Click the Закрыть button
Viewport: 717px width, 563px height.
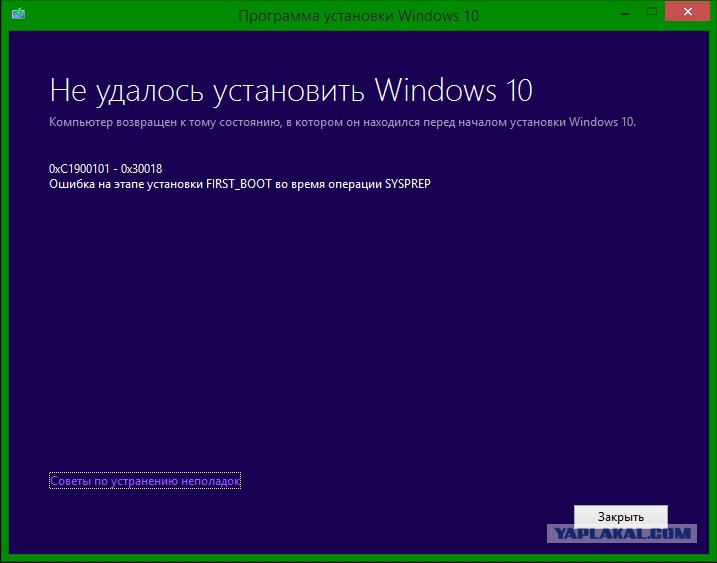pyautogui.click(x=621, y=517)
